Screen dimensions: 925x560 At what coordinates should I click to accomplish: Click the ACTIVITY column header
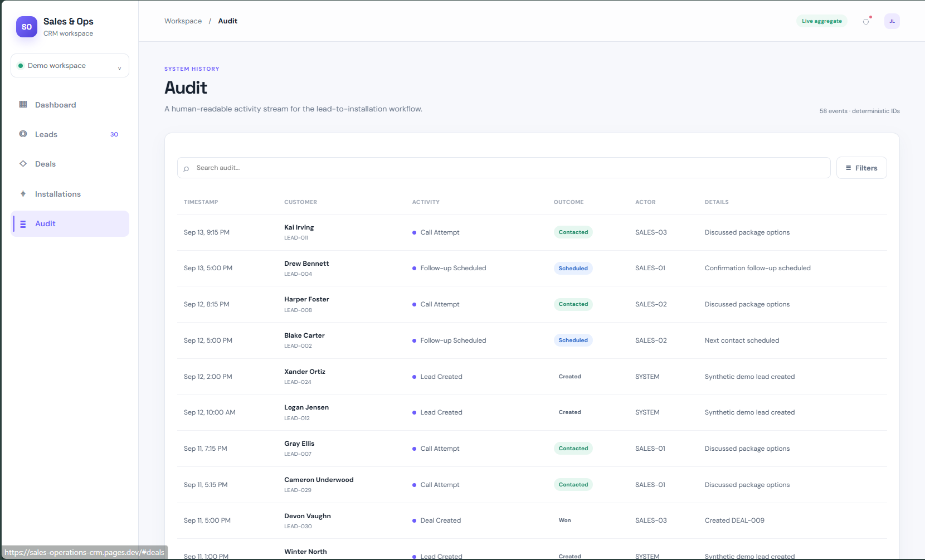(x=426, y=202)
